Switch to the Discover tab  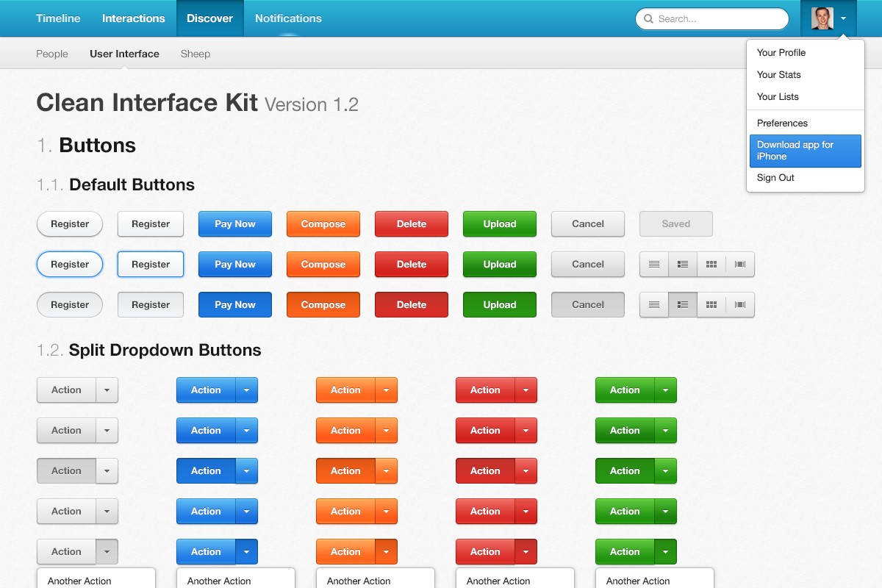210,18
